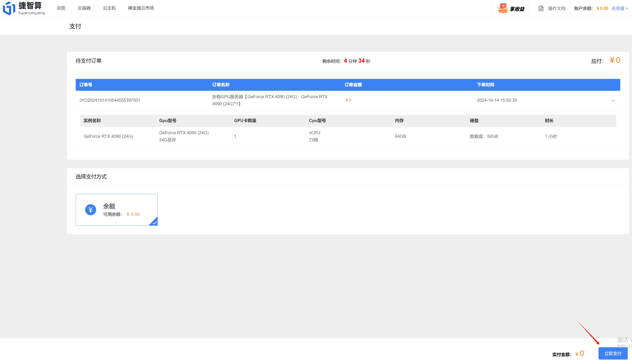632x364 pixels.
Task: Go to 裸金属云市场 in navigation
Action: 141,8
